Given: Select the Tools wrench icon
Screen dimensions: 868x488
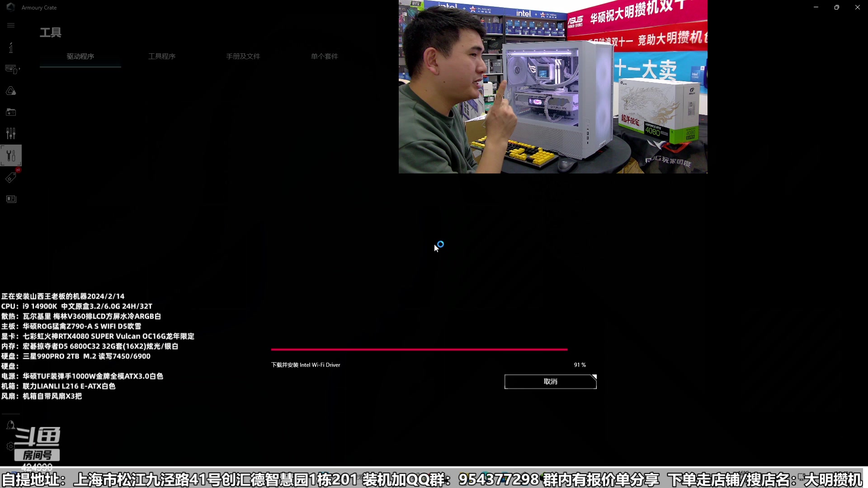Looking at the screenshot, I should pyautogui.click(x=11, y=156).
